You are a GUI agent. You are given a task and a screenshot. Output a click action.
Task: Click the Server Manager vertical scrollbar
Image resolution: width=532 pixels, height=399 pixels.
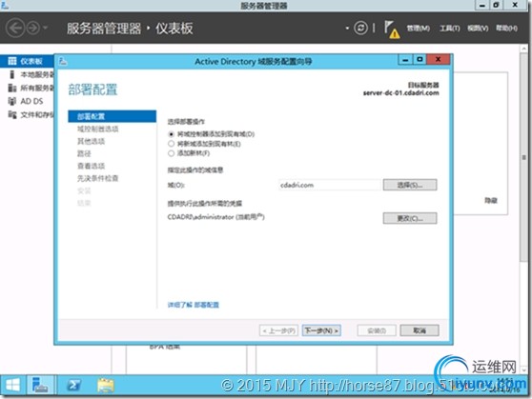tap(523, 156)
